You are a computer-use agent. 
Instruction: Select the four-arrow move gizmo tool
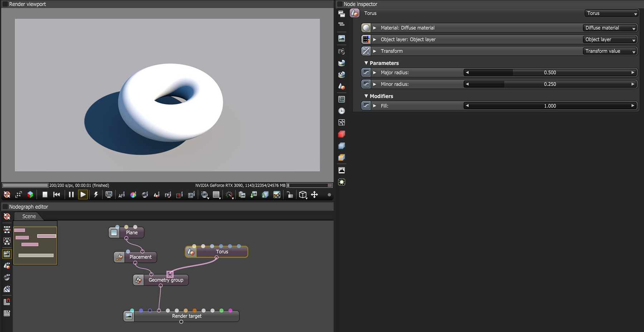314,194
